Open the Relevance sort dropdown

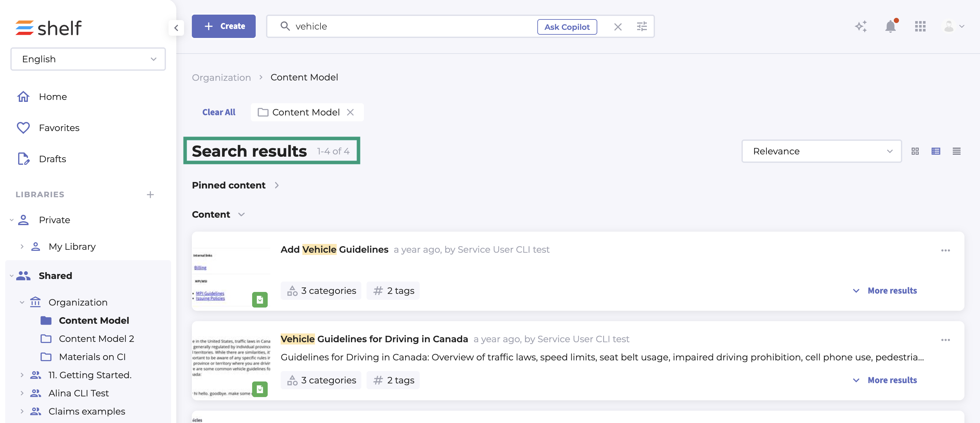pyautogui.click(x=821, y=151)
